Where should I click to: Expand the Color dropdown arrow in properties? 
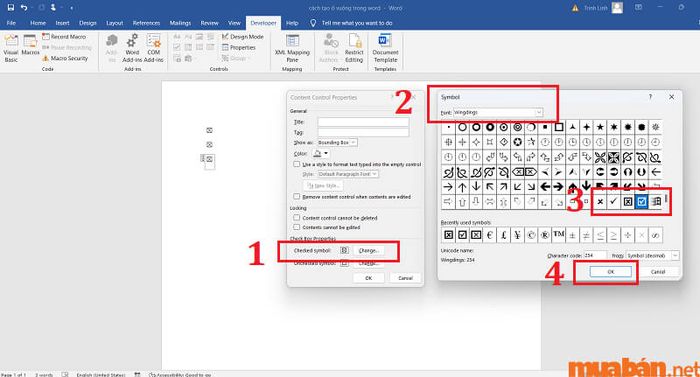(x=326, y=154)
